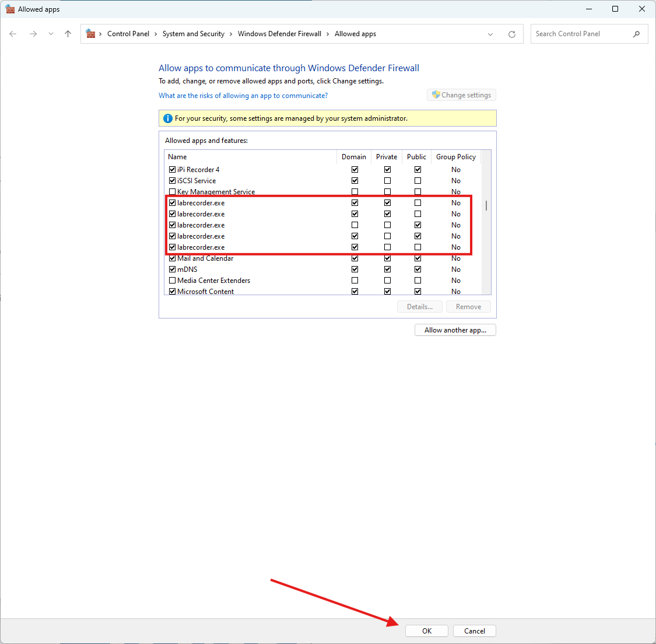This screenshot has height=644, width=656.
Task: Click the Cancel button
Action: (x=475, y=631)
